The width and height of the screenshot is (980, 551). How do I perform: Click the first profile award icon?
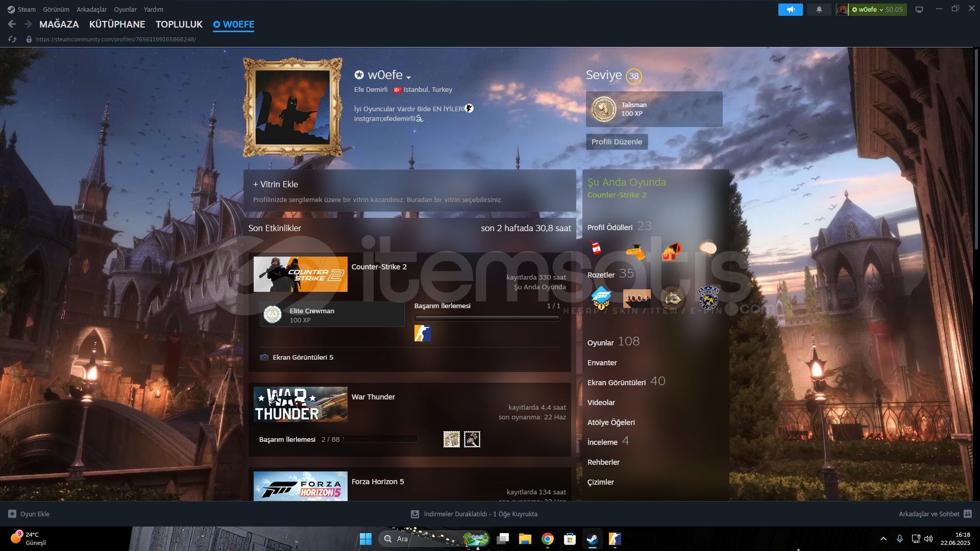[x=596, y=248]
